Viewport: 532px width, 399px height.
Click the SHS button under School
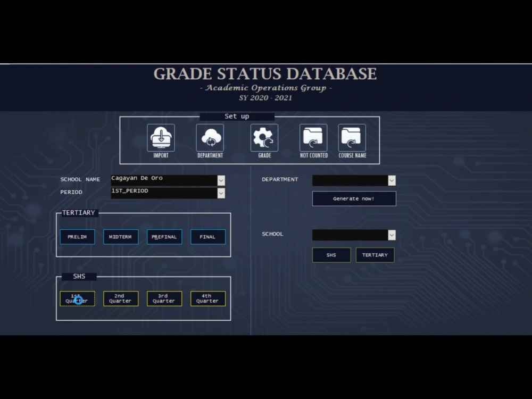pos(331,255)
